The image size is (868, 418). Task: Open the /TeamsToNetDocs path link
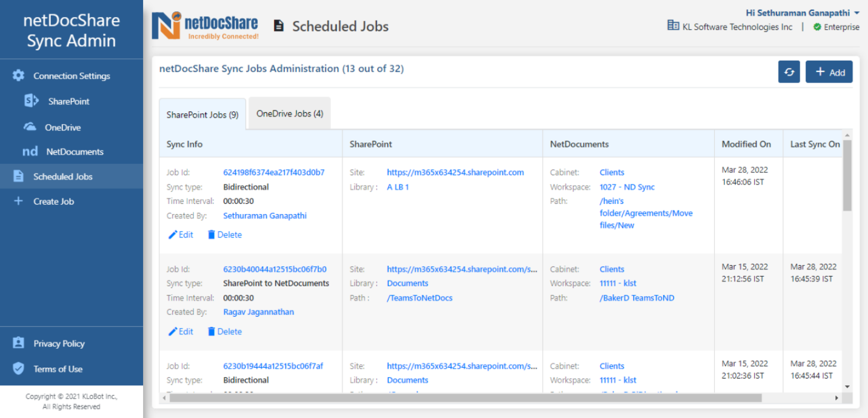419,298
